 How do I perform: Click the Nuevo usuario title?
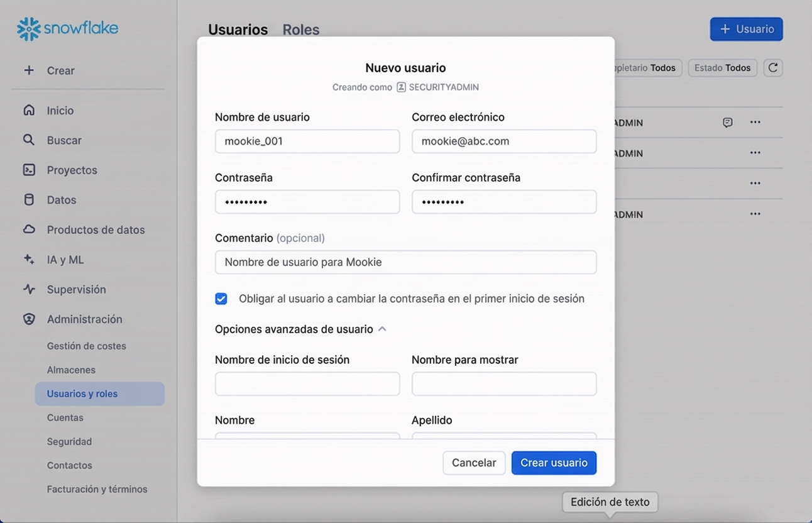[406, 68]
